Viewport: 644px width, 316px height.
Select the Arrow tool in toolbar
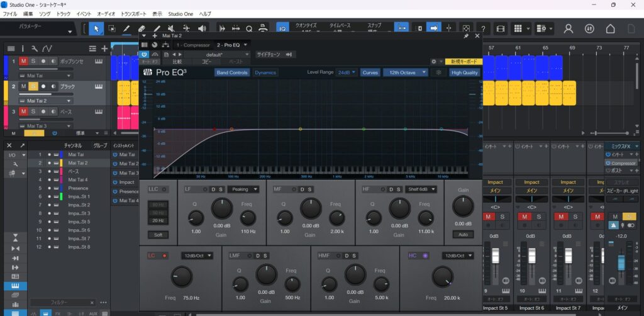point(96,28)
